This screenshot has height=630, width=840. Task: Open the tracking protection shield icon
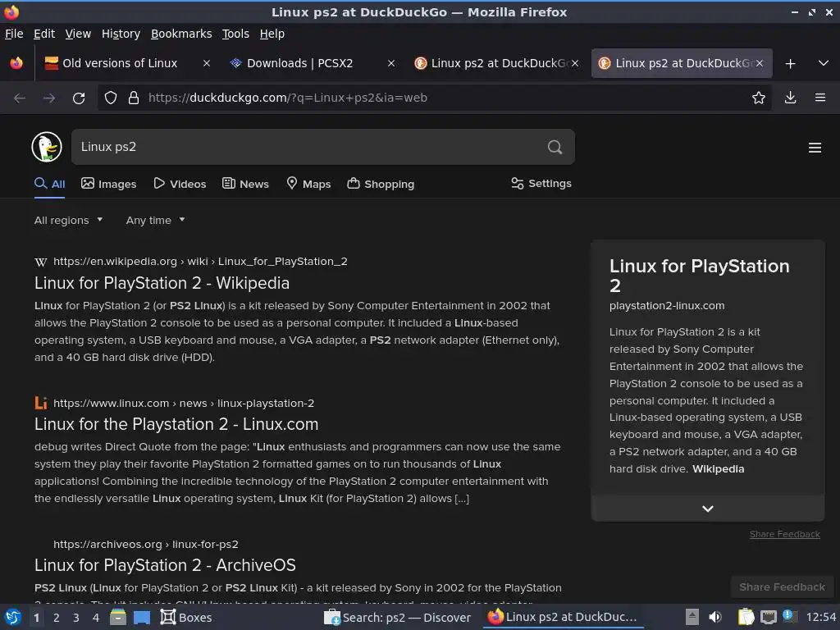(111, 98)
